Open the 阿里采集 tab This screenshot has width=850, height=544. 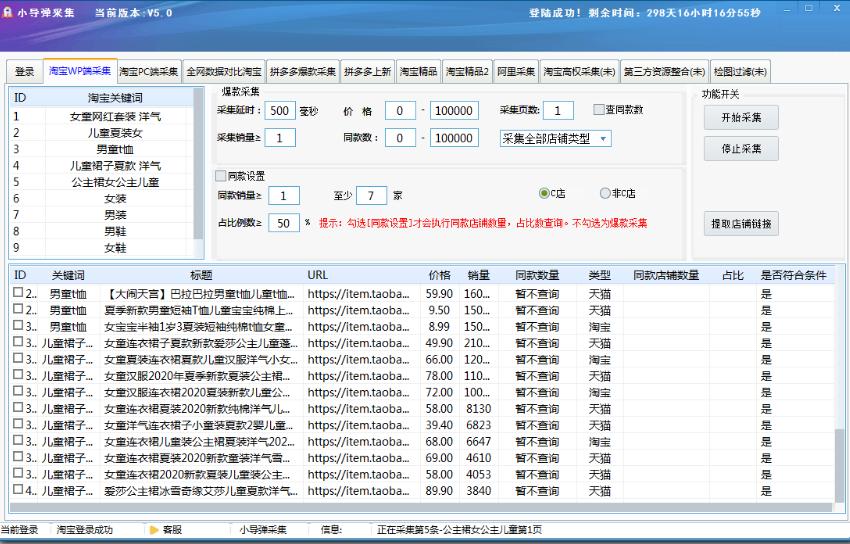(x=516, y=72)
